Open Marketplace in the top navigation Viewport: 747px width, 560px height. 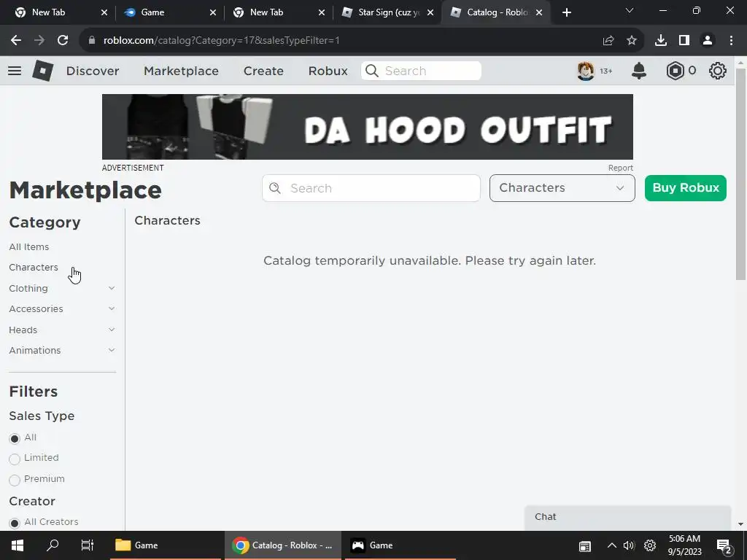coord(181,71)
